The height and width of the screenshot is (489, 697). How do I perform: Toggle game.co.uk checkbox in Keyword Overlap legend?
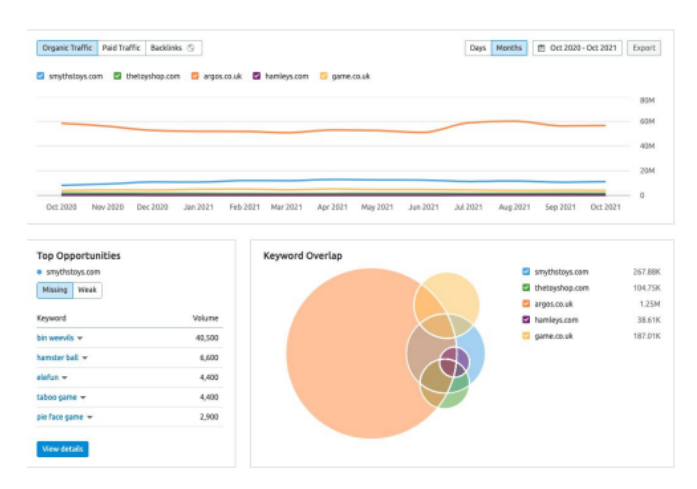(x=526, y=336)
